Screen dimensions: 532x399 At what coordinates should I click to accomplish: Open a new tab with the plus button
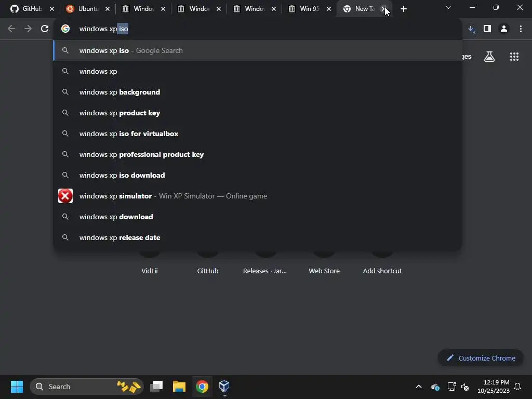click(x=403, y=9)
